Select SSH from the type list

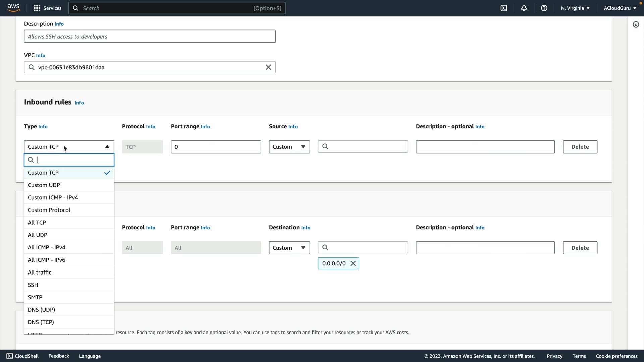click(33, 285)
